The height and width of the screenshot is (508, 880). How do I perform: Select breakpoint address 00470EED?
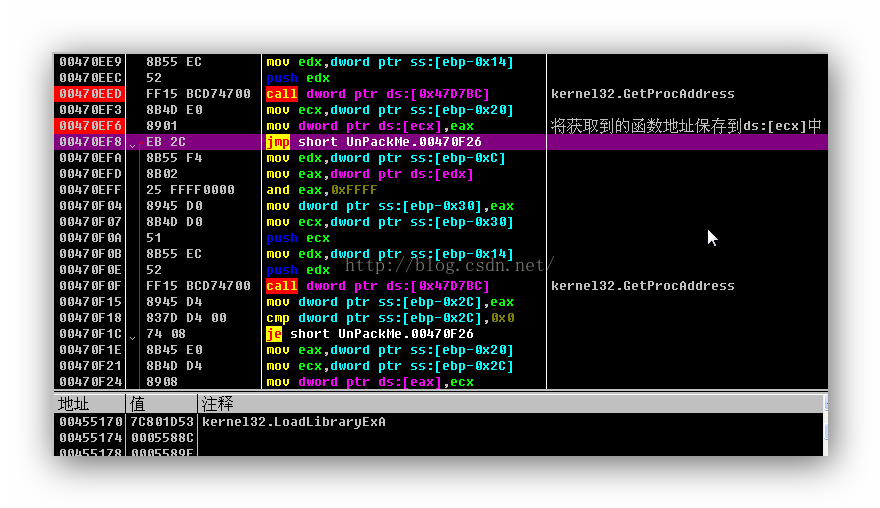(x=90, y=94)
